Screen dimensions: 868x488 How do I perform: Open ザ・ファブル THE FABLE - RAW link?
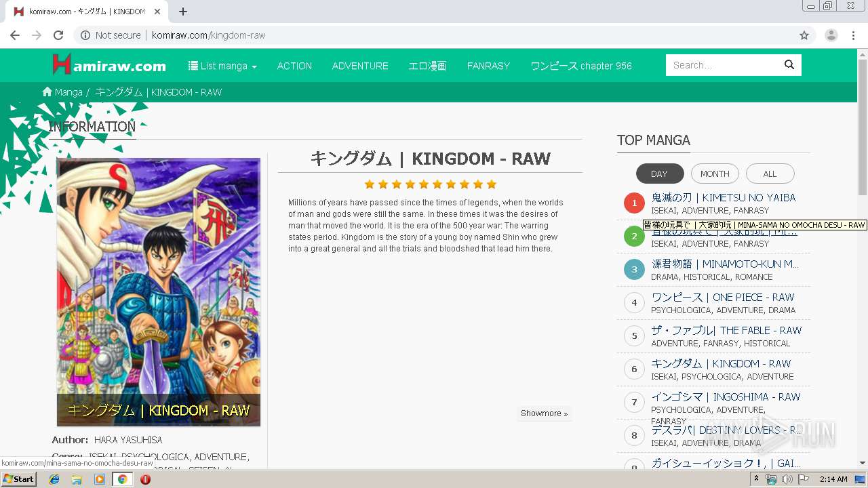[726, 330]
